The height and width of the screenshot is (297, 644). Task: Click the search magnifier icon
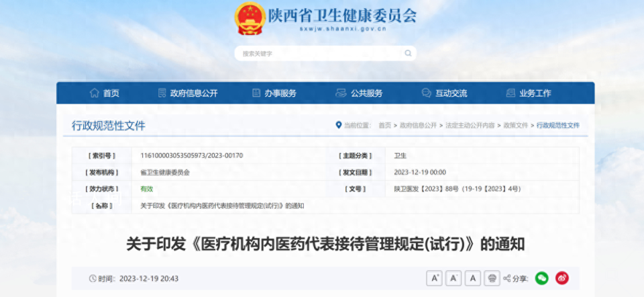pyautogui.click(x=408, y=53)
